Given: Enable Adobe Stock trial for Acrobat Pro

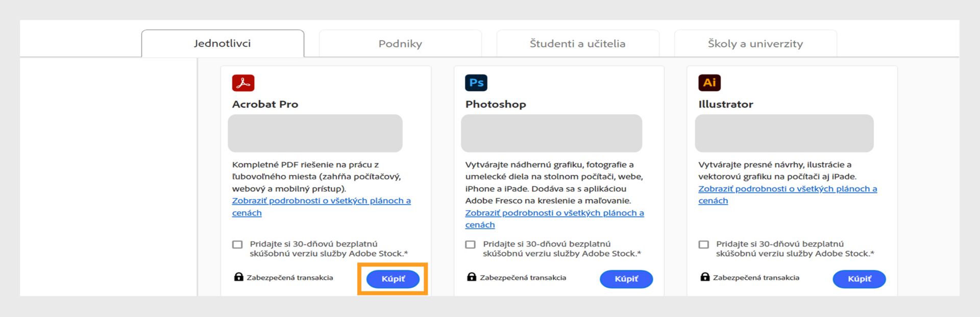Looking at the screenshot, I should [x=237, y=245].
